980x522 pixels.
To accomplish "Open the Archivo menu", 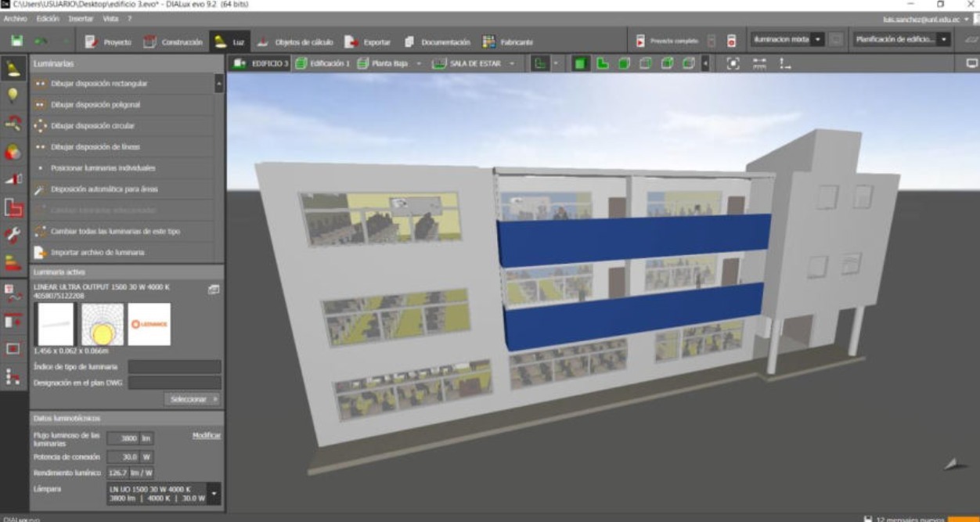I will [x=15, y=18].
